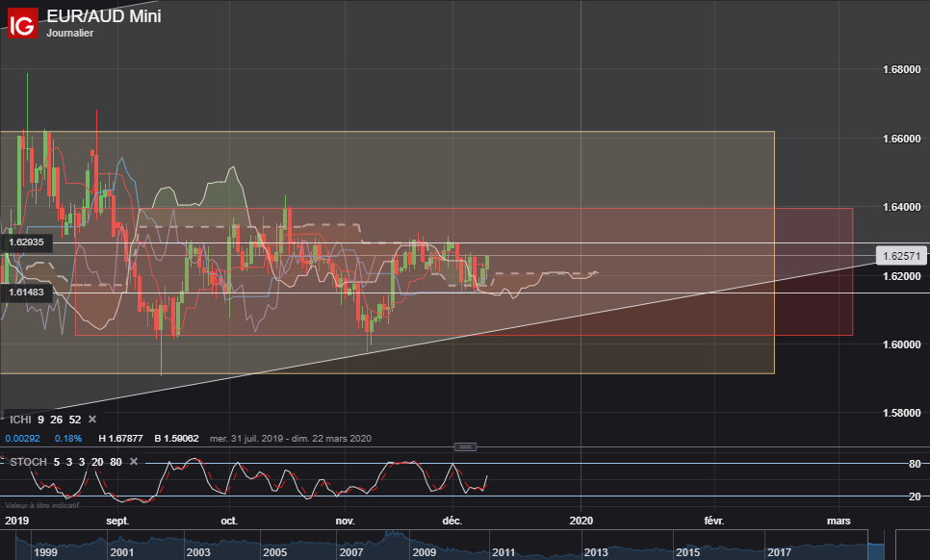The width and height of the screenshot is (930, 560).
Task: Open STOCH indicator settings label
Action: pyautogui.click(x=28, y=462)
